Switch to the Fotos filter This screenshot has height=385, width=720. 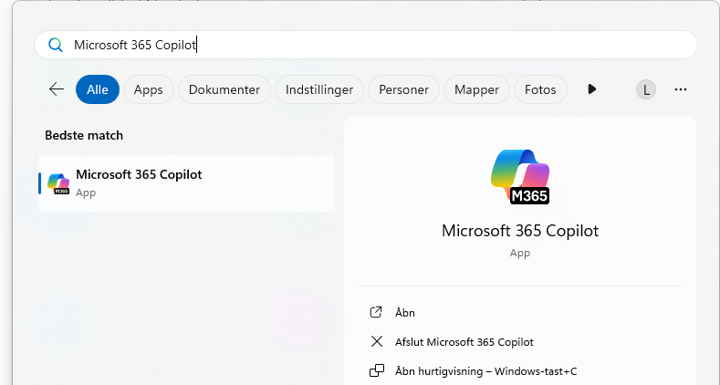(x=540, y=90)
